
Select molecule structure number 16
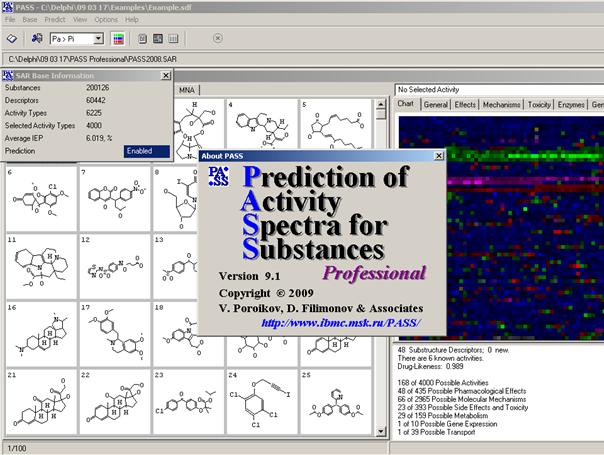pos(41,334)
